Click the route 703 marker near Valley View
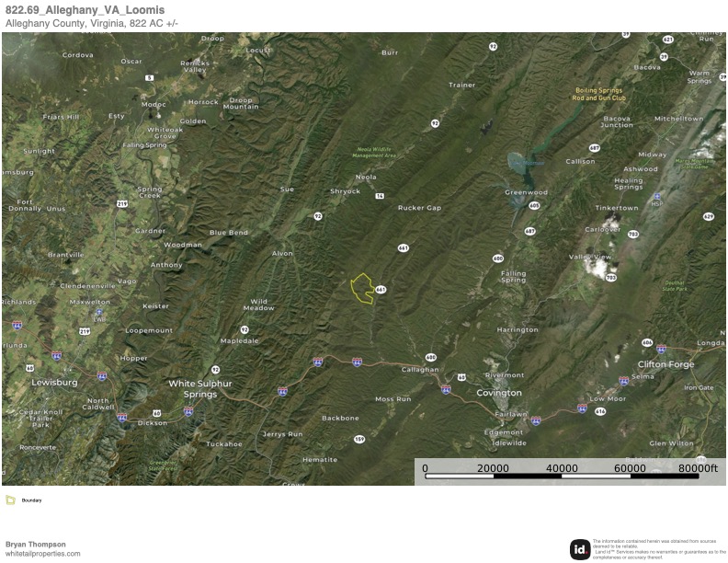Screen dimensions: 728x563 (x=611, y=277)
